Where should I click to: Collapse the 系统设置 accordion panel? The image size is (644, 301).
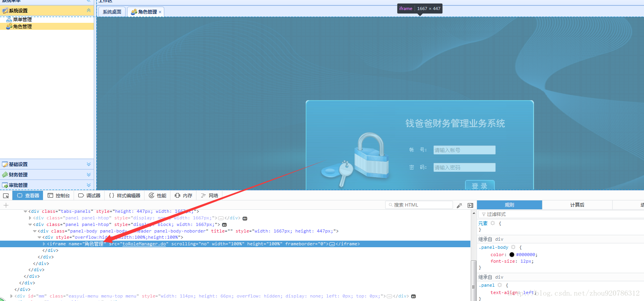(x=89, y=10)
